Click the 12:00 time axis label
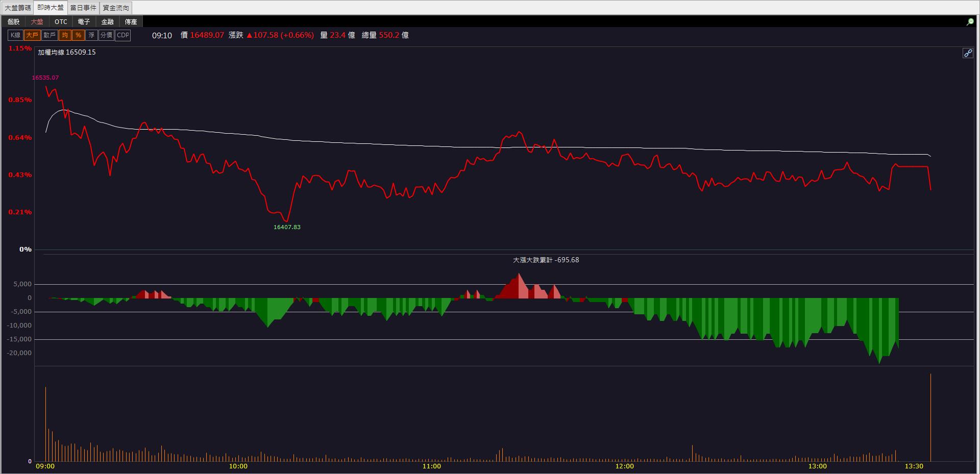The width and height of the screenshot is (980, 474). pyautogui.click(x=624, y=466)
